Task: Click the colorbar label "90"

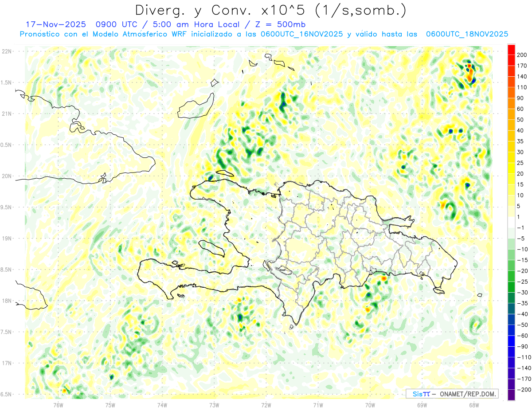Action: tap(521, 98)
